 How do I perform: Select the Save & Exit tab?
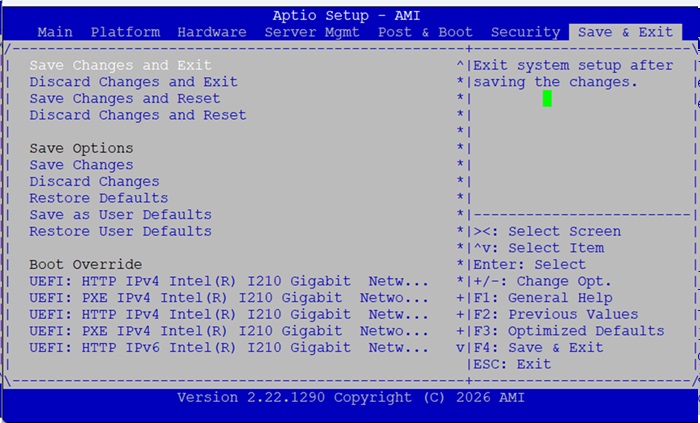pos(625,32)
